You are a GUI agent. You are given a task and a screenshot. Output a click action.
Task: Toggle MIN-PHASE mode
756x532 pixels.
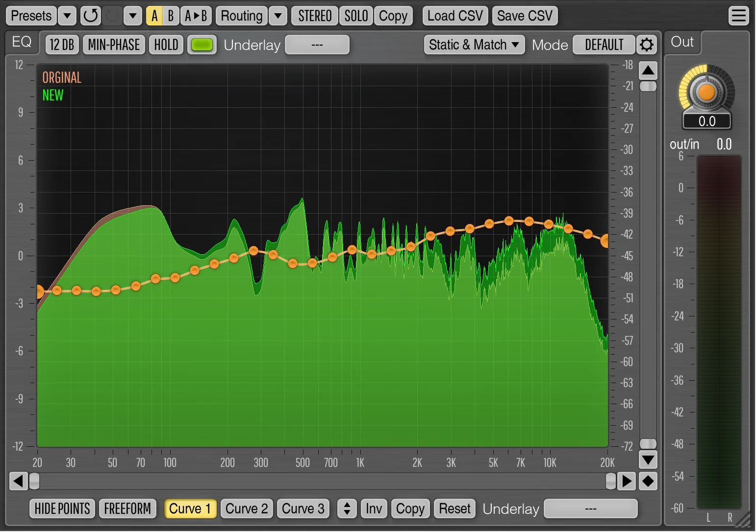114,45
